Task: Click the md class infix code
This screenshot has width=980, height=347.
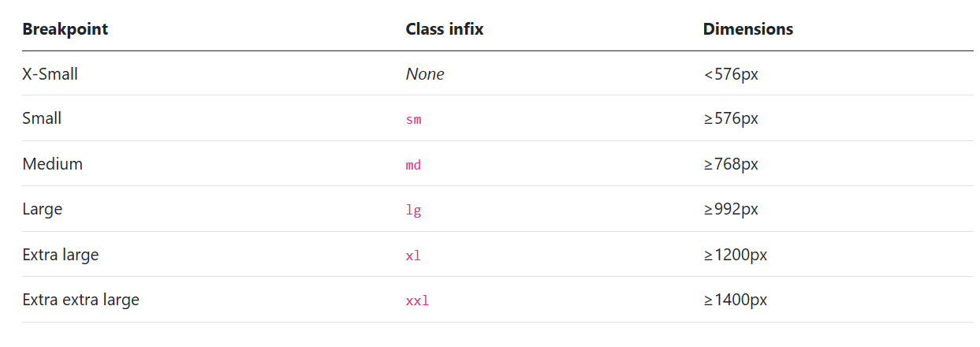Action: click(414, 165)
